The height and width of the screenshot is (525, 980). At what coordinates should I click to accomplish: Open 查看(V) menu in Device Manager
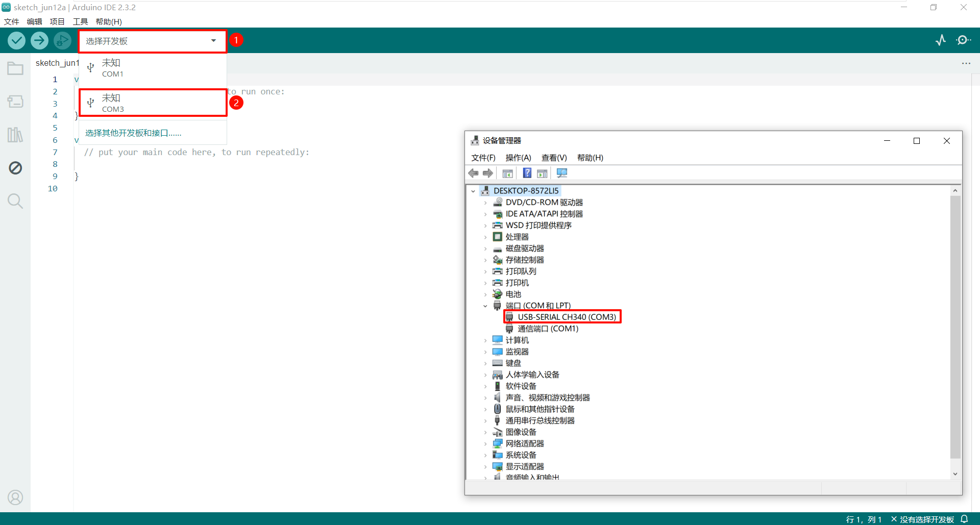(554, 158)
